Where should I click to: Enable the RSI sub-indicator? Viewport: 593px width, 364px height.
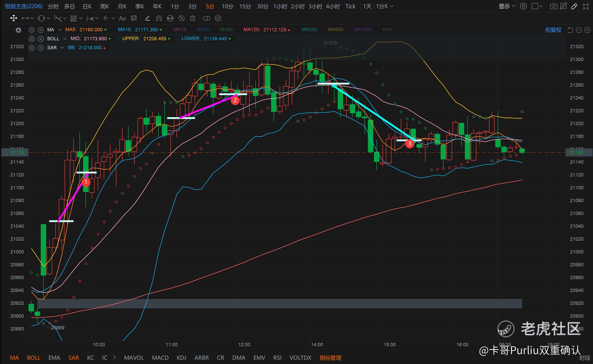tap(277, 358)
